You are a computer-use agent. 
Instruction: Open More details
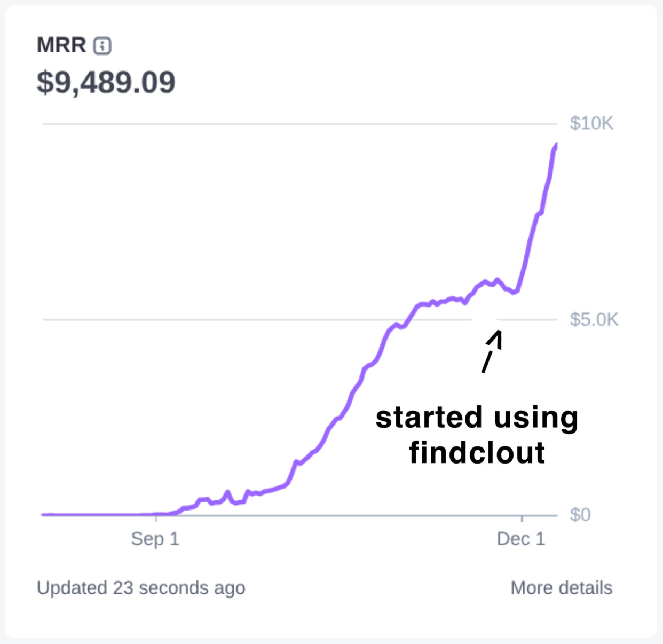(x=561, y=588)
